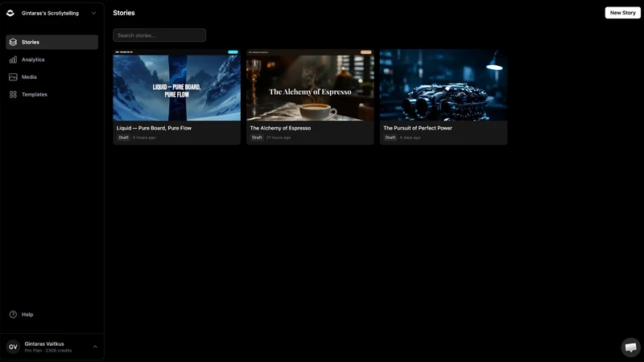Go to Stories in the sidebar
Image resolution: width=644 pixels, height=362 pixels.
pos(52,42)
